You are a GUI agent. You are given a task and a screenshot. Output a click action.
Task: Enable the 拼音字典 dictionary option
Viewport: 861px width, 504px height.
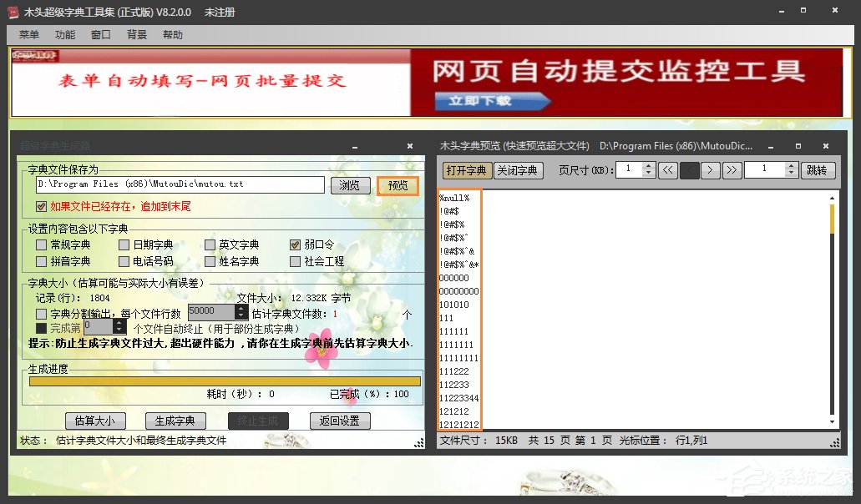click(x=39, y=260)
